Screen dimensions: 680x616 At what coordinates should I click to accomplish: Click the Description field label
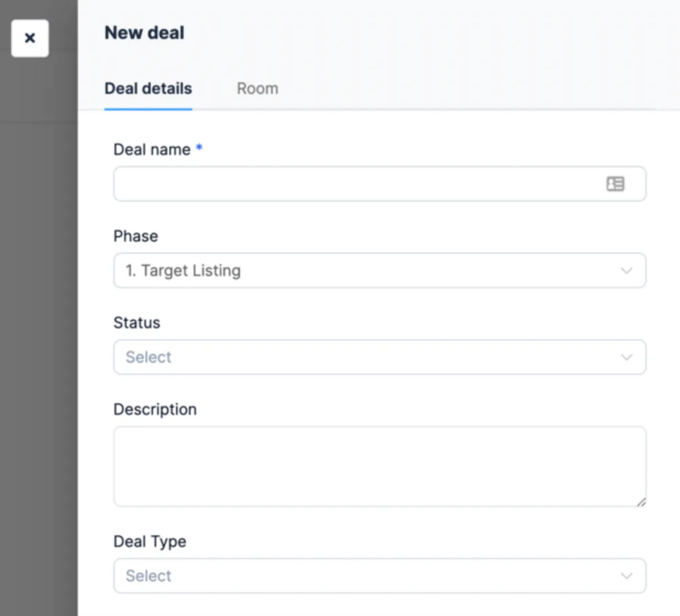(x=155, y=409)
